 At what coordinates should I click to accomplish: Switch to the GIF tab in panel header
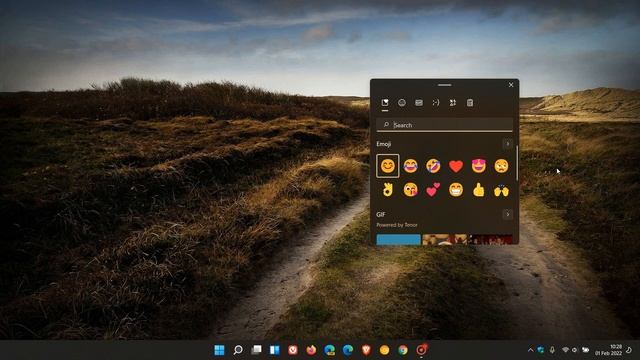tap(419, 103)
